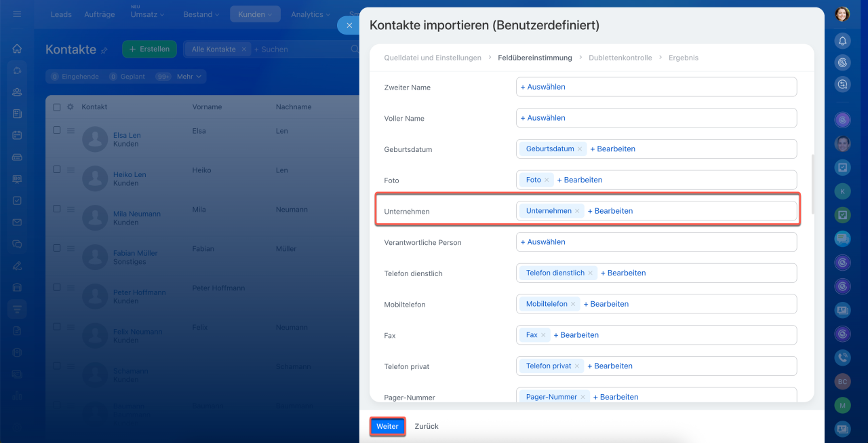
Task: Click Zurück to go back
Action: point(427,426)
